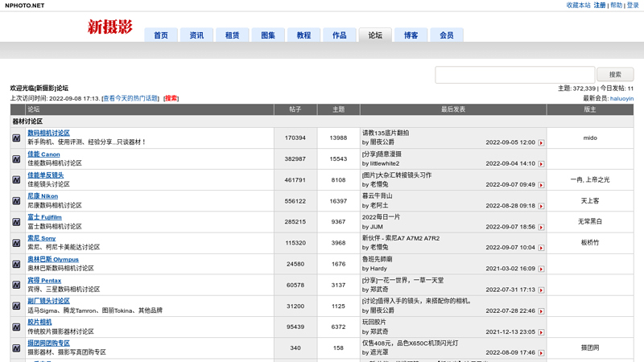Go to last post arrow for 鲁班先師廟

click(x=541, y=269)
